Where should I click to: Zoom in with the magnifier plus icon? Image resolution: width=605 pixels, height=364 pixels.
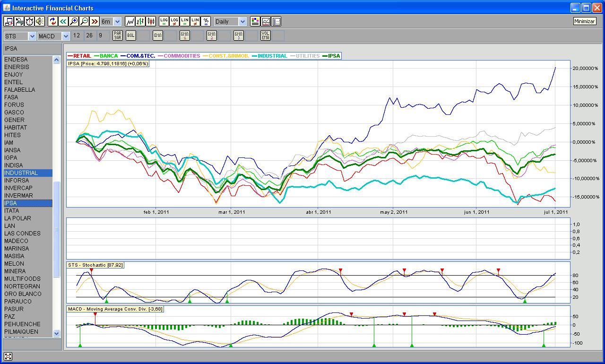pos(73,21)
